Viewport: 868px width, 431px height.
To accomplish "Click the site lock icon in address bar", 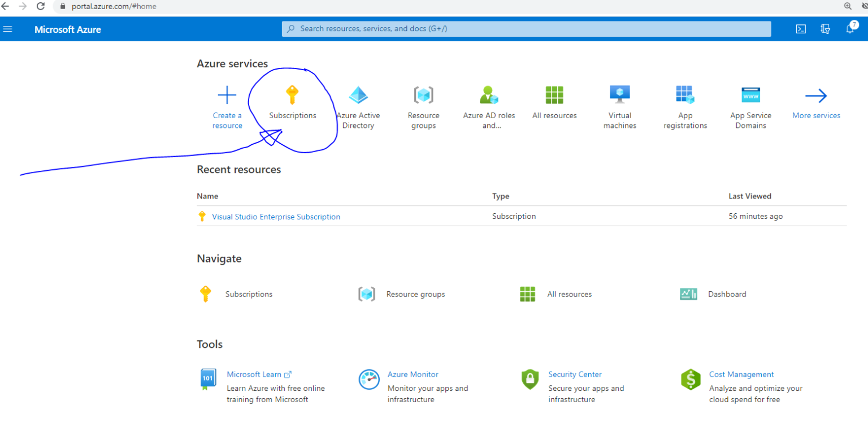I will pyautogui.click(x=63, y=6).
